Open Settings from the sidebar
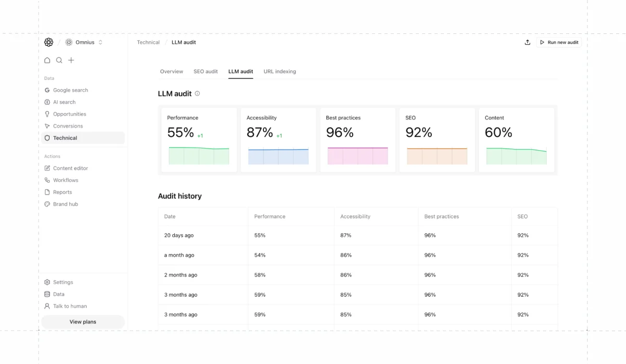This screenshot has height=364, width=626. click(63, 282)
